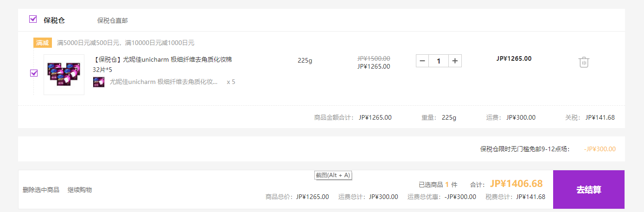Decrease quantity with the minus button
Image resolution: width=644 pixels, height=212 pixels.
pos(422,61)
